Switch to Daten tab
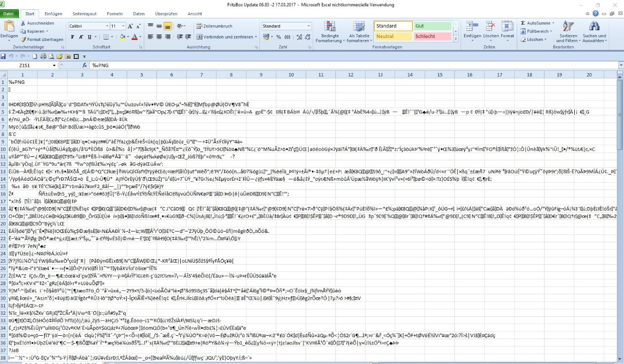This screenshot has height=364, width=624. tap(139, 14)
